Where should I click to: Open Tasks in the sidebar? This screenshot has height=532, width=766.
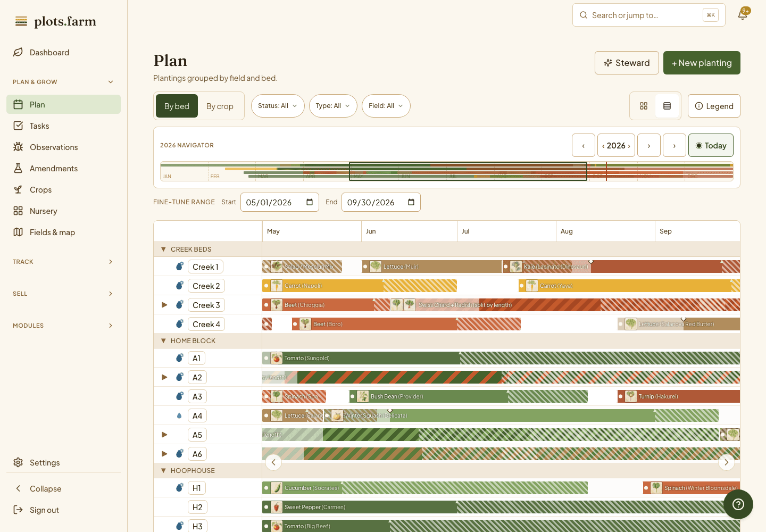tap(63, 126)
